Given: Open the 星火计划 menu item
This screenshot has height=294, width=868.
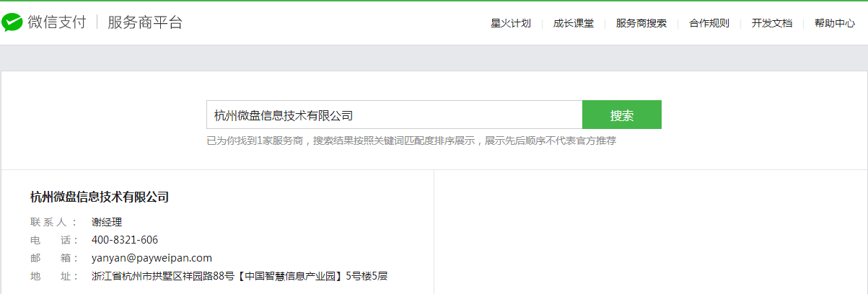Looking at the screenshot, I should (x=511, y=23).
